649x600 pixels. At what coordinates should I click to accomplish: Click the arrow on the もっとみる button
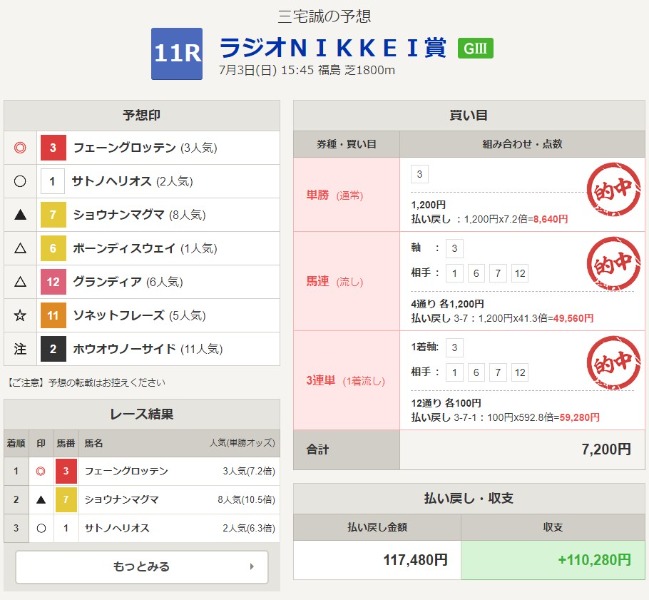click(x=252, y=566)
